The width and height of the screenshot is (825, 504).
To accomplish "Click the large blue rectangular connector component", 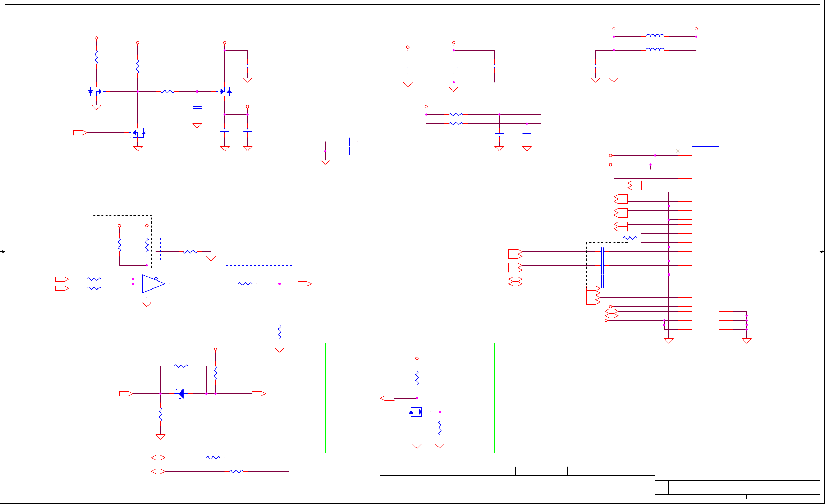I will coord(705,240).
